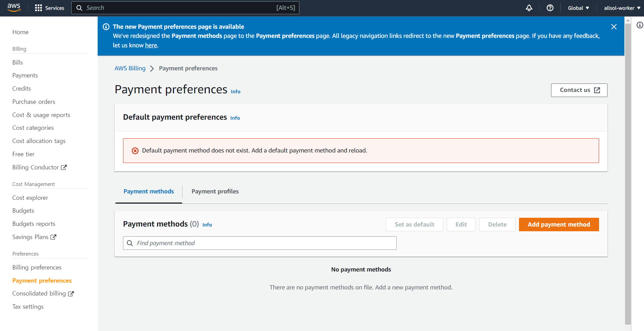
Task: Open Bills in sidebar
Action: point(18,63)
